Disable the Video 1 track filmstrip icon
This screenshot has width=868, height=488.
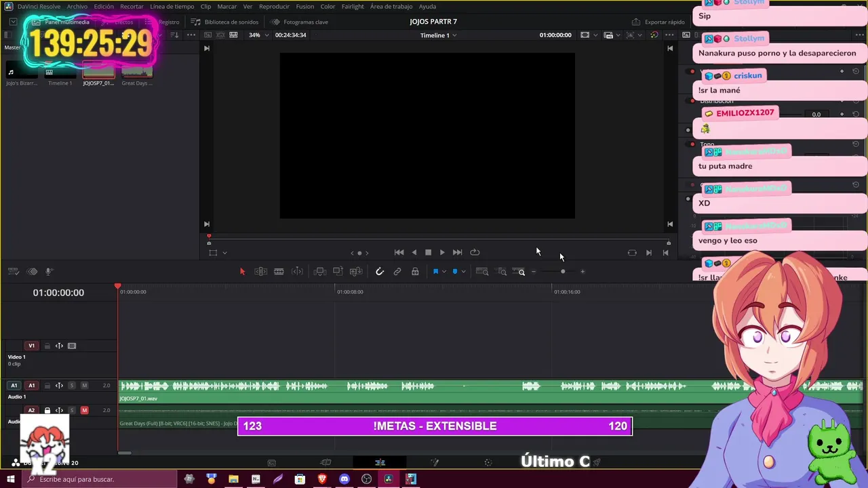[72, 346]
